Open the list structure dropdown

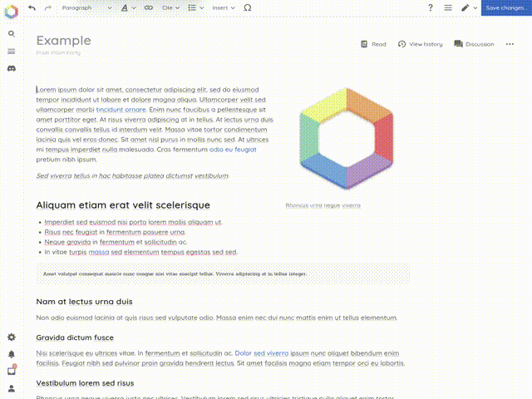point(196,7)
